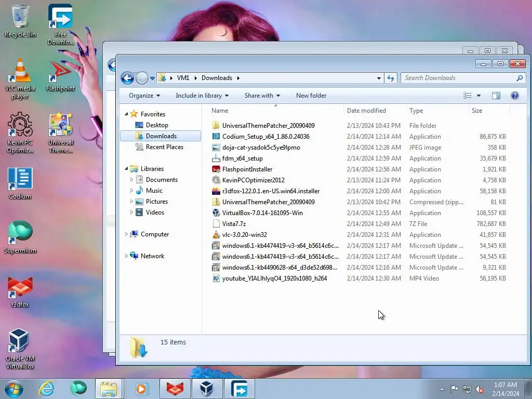This screenshot has width=532, height=399.
Task: Launch r3dfox desktop shortcut
Action: (x=20, y=291)
